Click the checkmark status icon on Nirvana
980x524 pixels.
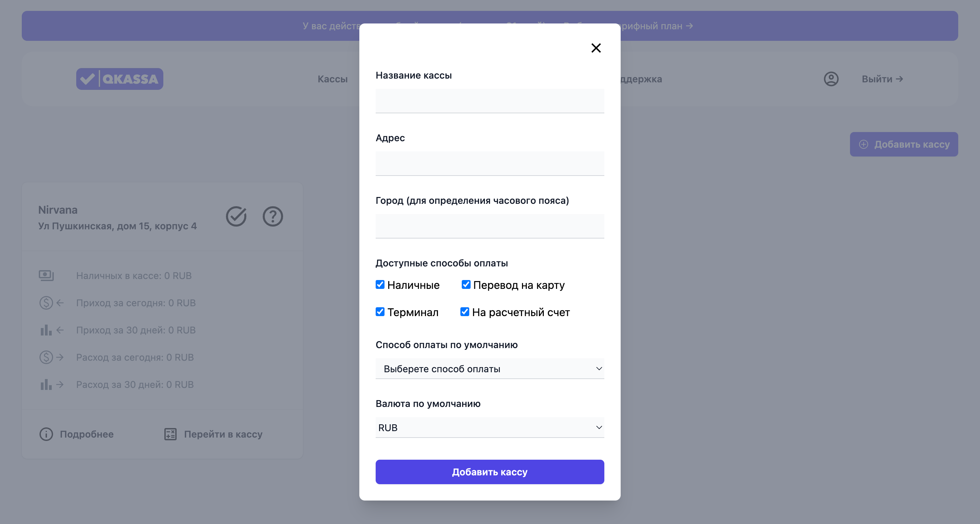coord(236,216)
